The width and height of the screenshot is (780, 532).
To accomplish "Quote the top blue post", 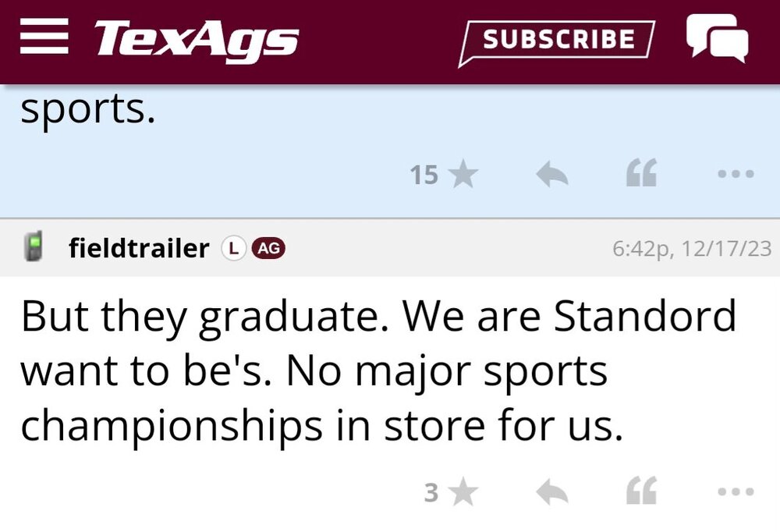I will [641, 176].
